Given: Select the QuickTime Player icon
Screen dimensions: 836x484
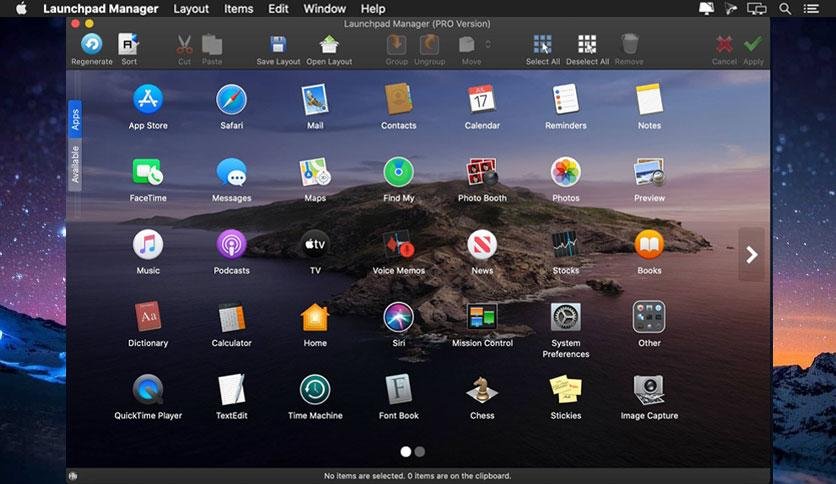Looking at the screenshot, I should (148, 390).
